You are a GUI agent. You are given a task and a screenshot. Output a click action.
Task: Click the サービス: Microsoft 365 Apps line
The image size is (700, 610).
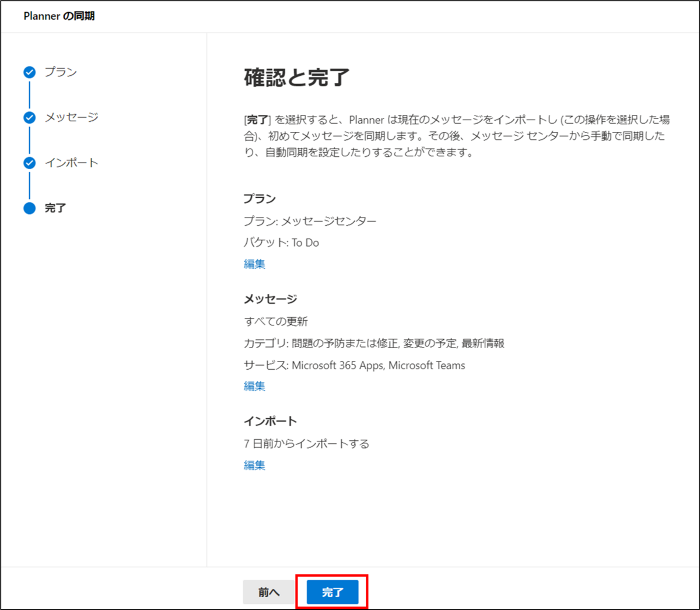(354, 365)
